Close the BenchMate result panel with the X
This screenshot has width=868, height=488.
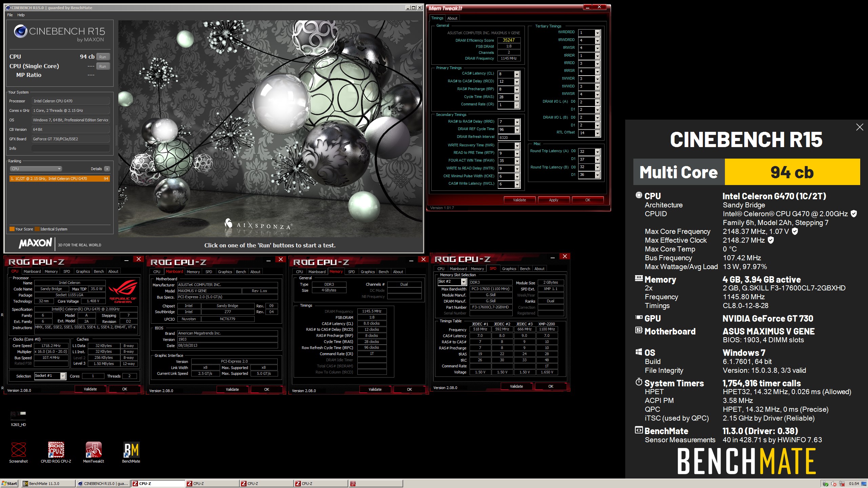(x=860, y=127)
